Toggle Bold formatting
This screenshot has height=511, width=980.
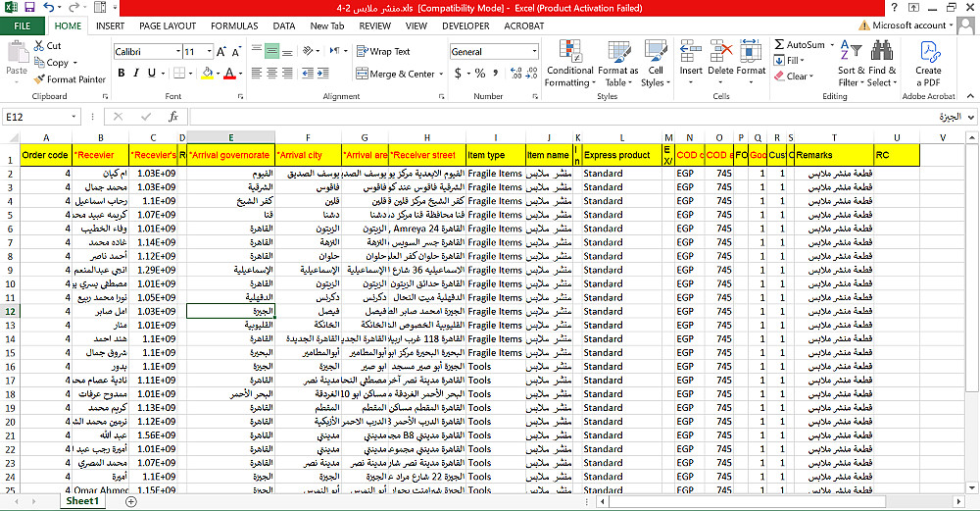point(122,74)
